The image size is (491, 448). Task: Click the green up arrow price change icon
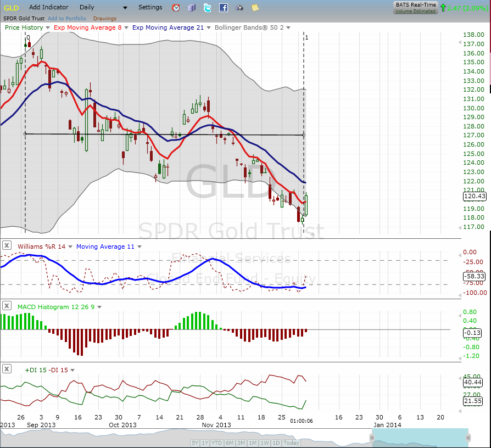[443, 8]
